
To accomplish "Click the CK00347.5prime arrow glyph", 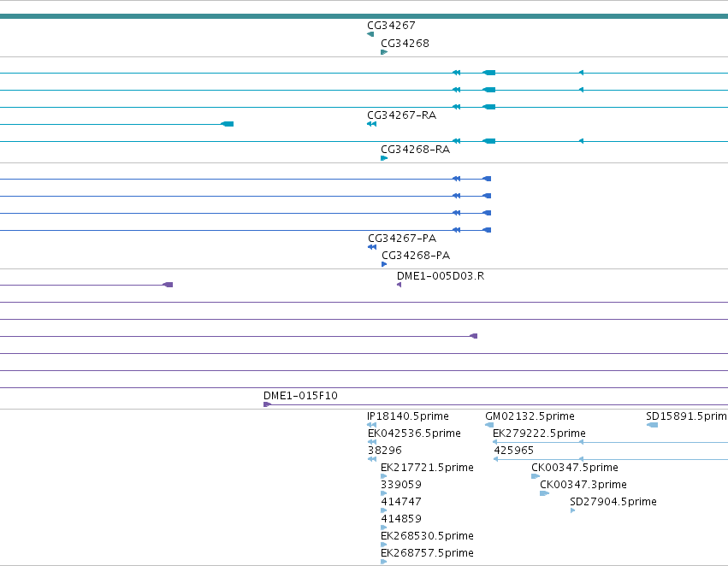I will click(536, 476).
